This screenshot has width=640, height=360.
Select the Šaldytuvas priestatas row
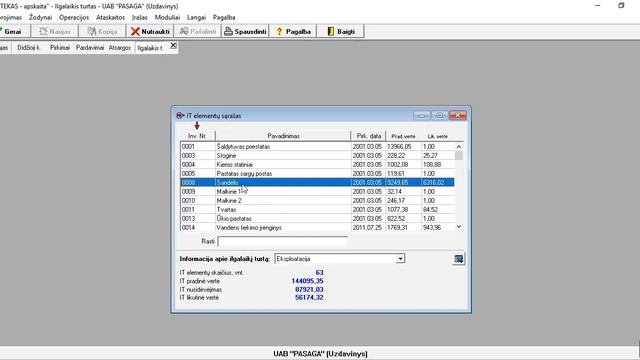pos(318,147)
